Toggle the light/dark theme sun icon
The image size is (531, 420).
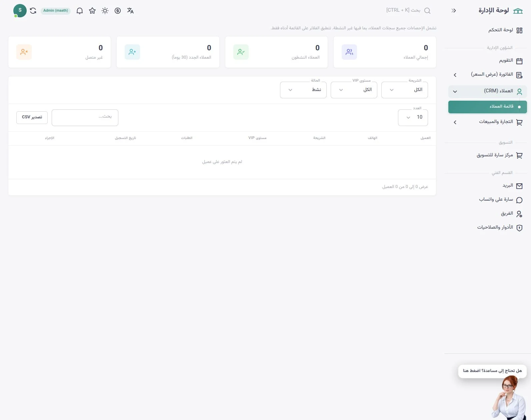click(105, 11)
